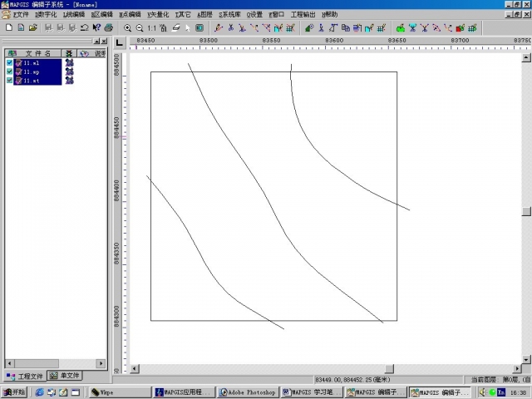The width and height of the screenshot is (532, 399).
Task: Toggle the checkbox for 11.wl file
Action: tap(10, 62)
